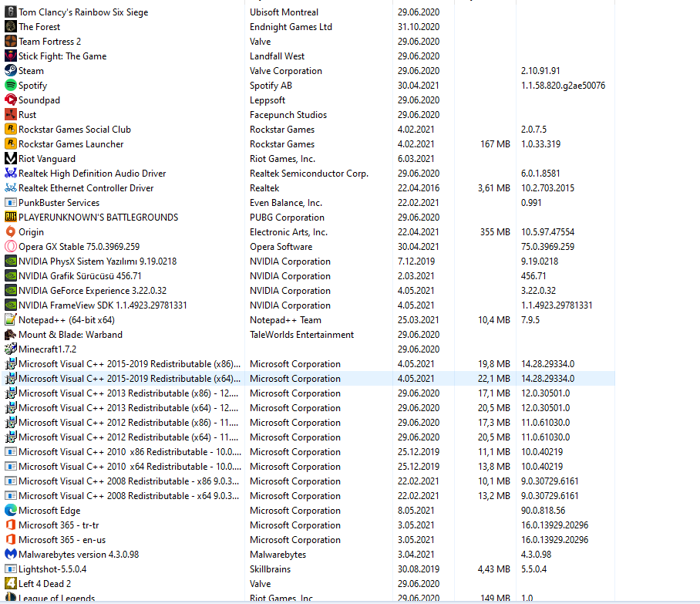Click the Leppsoft publisher cell
This screenshot has height=604, width=700.
coord(268,100)
